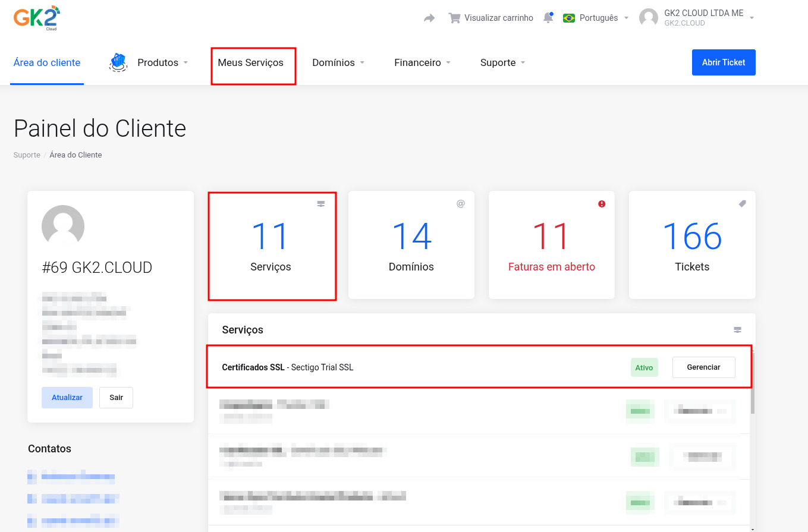
Task: Expand the Domínios menu
Action: tap(338, 62)
